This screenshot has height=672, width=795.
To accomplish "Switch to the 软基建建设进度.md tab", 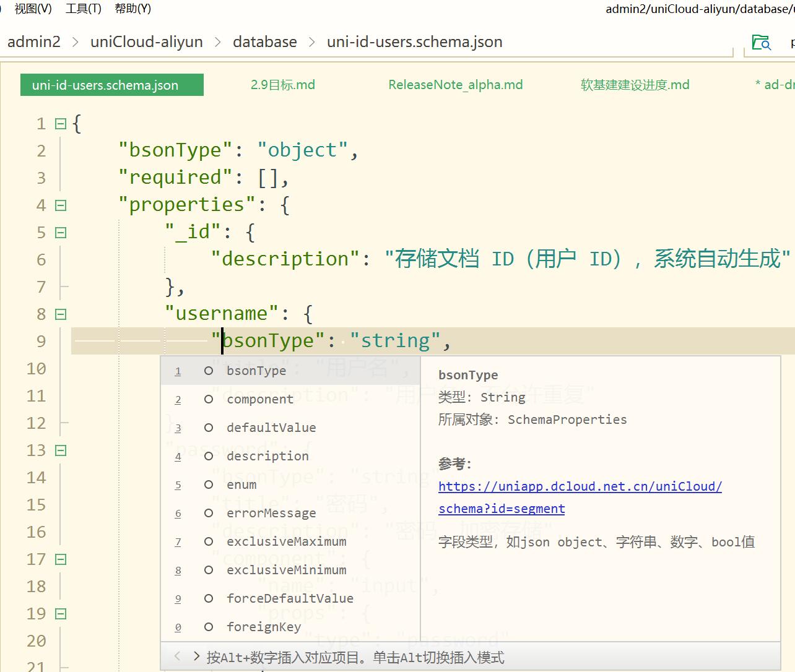I will [635, 85].
